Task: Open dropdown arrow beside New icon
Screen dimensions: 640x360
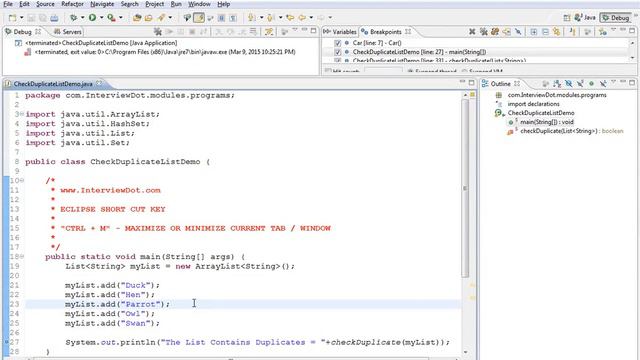Action: pos(21,18)
